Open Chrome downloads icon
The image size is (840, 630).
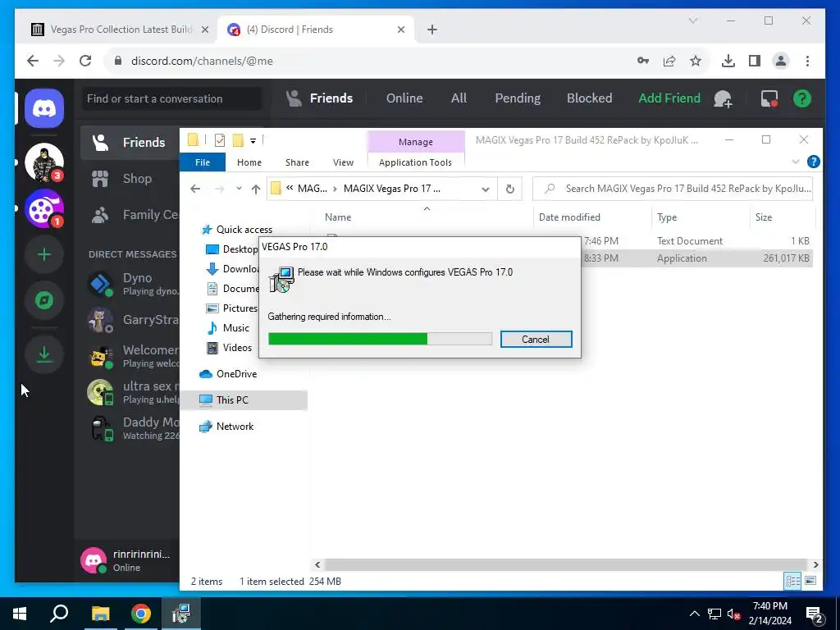pyautogui.click(x=728, y=61)
